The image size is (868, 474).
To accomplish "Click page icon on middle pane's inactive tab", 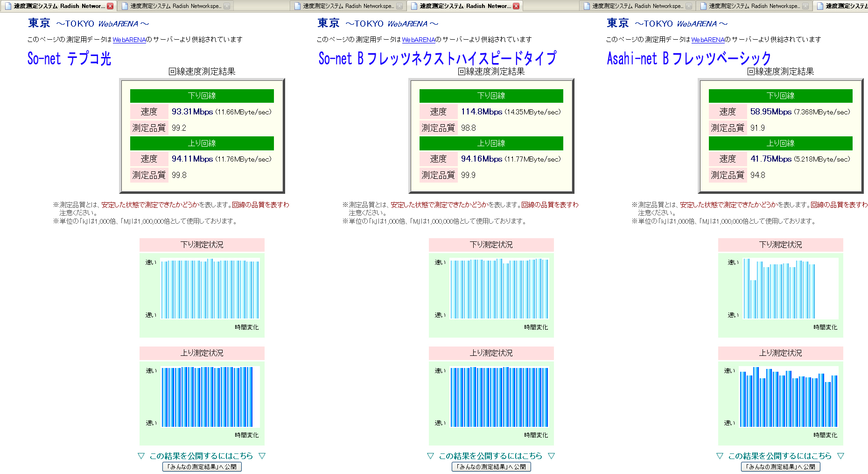I will pos(297,6).
